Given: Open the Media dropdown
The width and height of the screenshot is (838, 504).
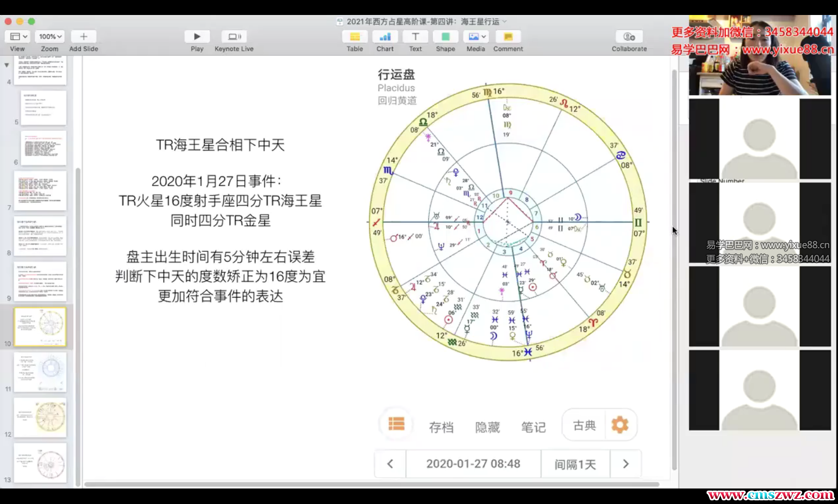Looking at the screenshot, I should (476, 37).
